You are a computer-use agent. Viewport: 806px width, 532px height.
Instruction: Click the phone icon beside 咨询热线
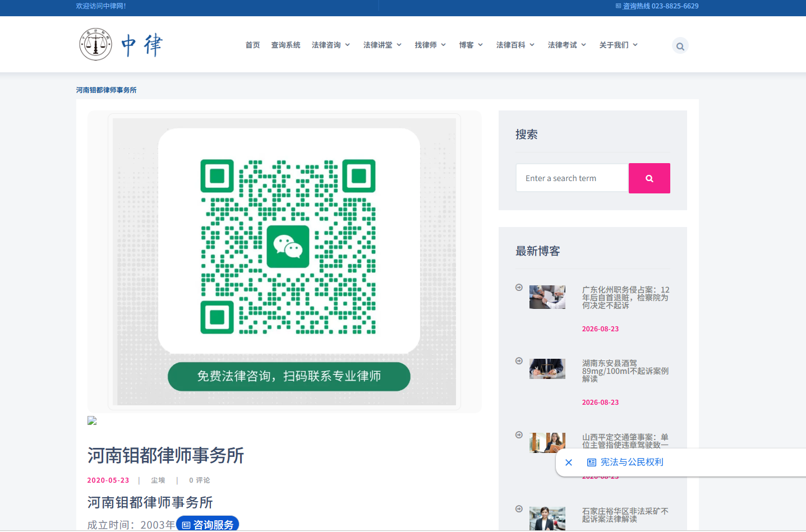[x=619, y=6]
